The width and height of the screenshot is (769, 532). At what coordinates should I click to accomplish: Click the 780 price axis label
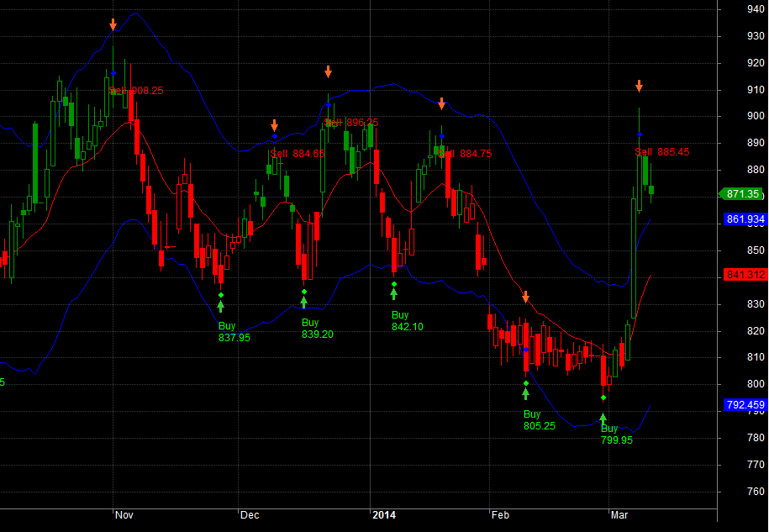756,438
